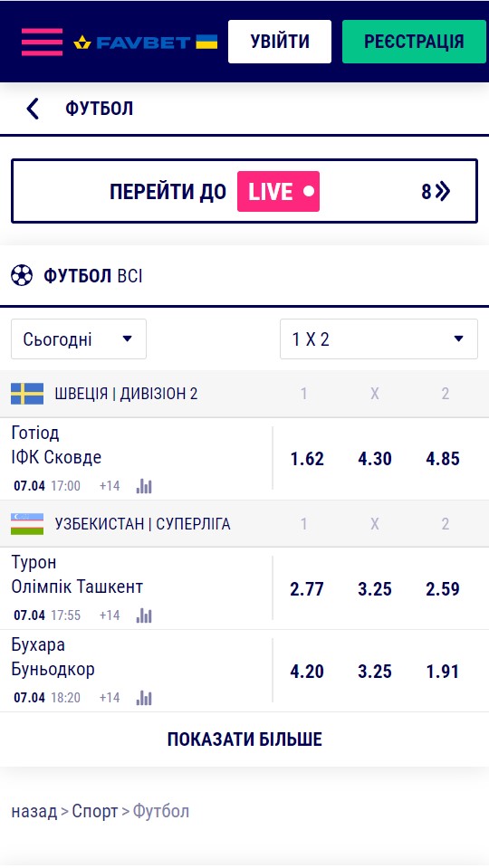Click the FAVBET logo

145,42
